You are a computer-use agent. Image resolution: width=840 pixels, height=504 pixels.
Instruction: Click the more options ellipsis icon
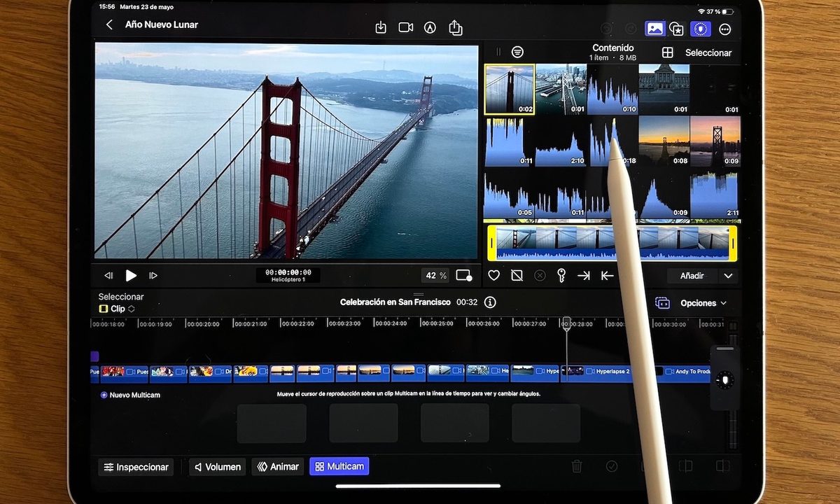724,28
